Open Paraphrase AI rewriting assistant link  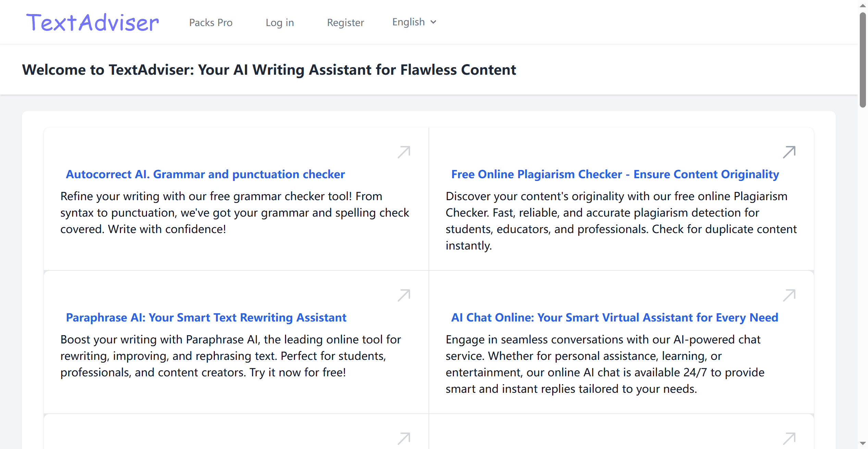tap(206, 318)
